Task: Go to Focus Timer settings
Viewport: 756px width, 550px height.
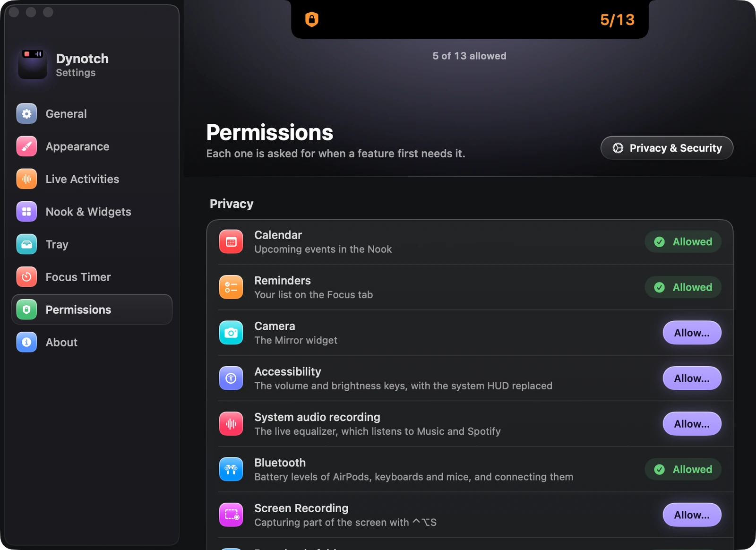Action: pos(92,277)
